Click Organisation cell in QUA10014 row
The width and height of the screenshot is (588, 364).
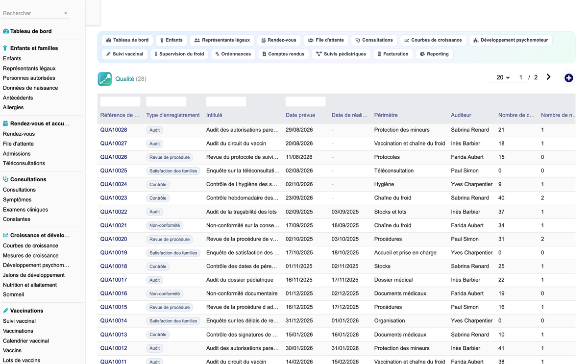point(390,321)
